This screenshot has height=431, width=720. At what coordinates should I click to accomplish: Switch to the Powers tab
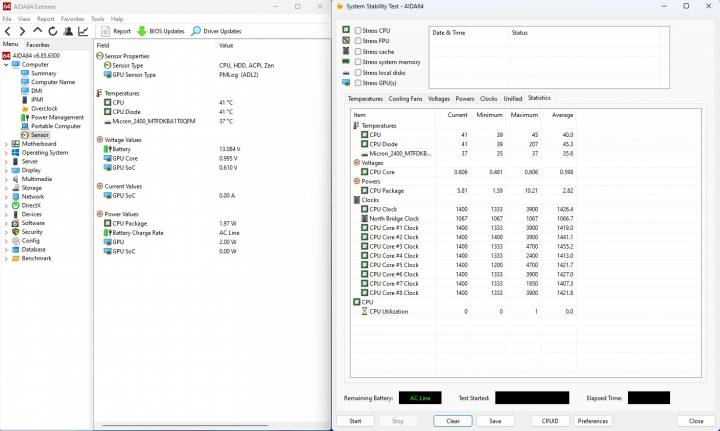click(465, 99)
